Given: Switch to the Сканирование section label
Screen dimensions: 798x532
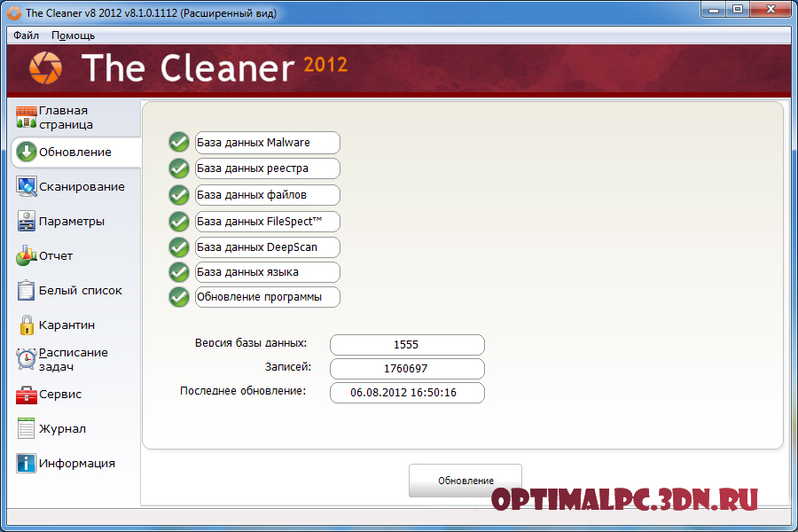Looking at the screenshot, I should (x=82, y=187).
